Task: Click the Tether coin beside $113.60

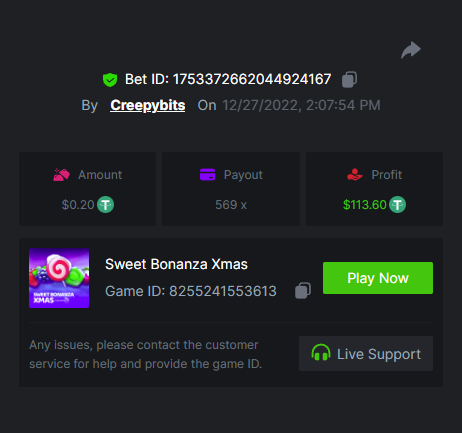Action: click(398, 204)
